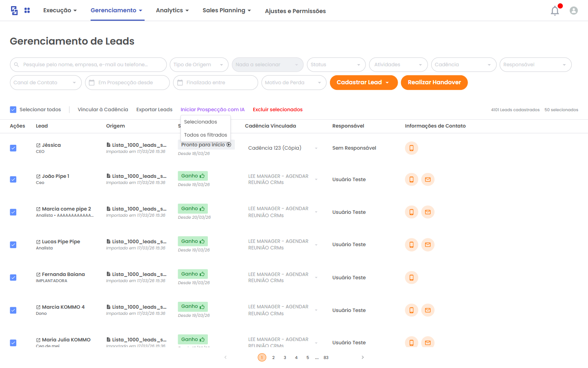Open the Cadência filter dropdown
The image size is (588, 368).
pyautogui.click(x=464, y=65)
